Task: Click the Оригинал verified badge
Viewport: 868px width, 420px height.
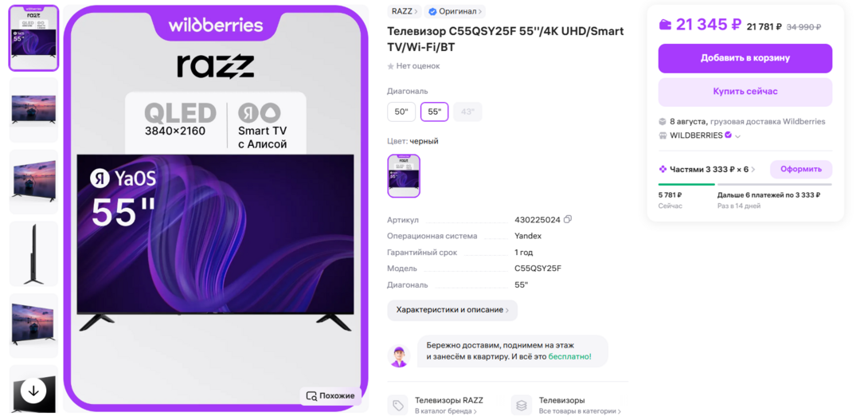Action: click(x=455, y=11)
